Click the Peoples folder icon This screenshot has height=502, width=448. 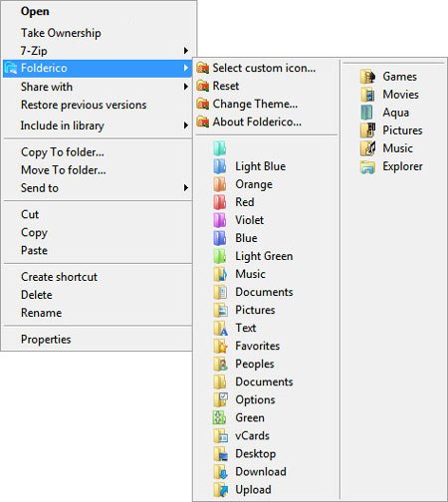click(x=220, y=364)
